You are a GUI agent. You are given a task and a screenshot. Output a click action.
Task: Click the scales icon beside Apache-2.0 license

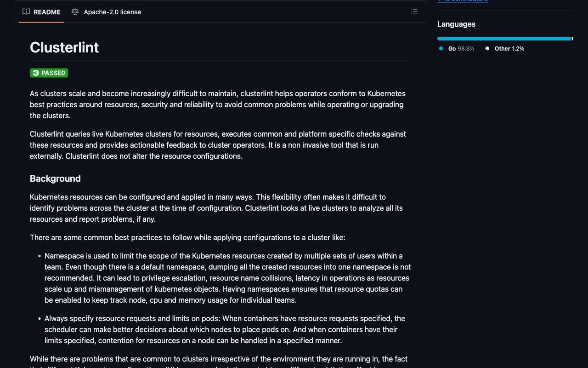75,12
